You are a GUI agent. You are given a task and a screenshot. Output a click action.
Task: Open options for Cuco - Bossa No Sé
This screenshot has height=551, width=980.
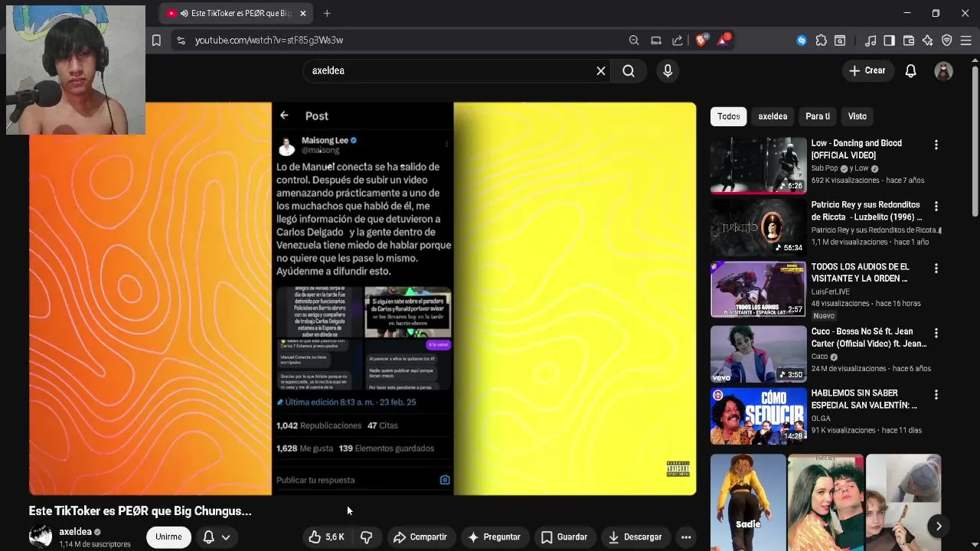click(936, 333)
